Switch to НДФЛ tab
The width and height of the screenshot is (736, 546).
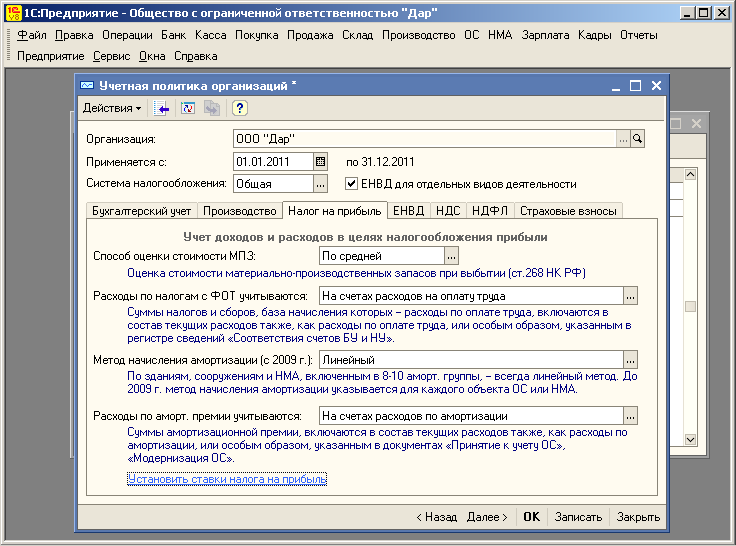point(490,211)
